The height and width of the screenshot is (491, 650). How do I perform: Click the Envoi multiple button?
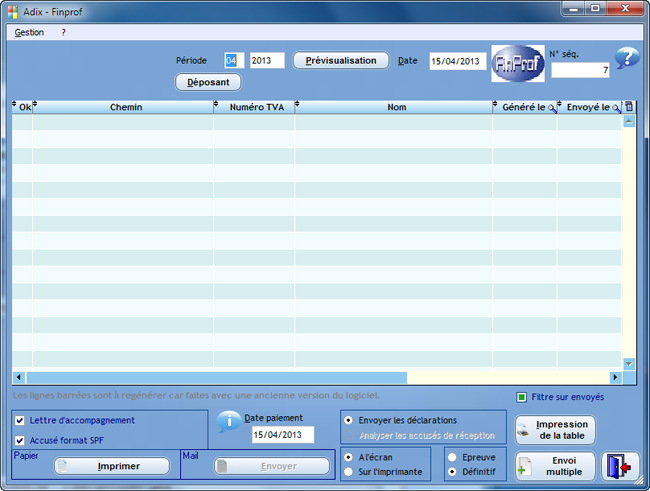pos(555,466)
